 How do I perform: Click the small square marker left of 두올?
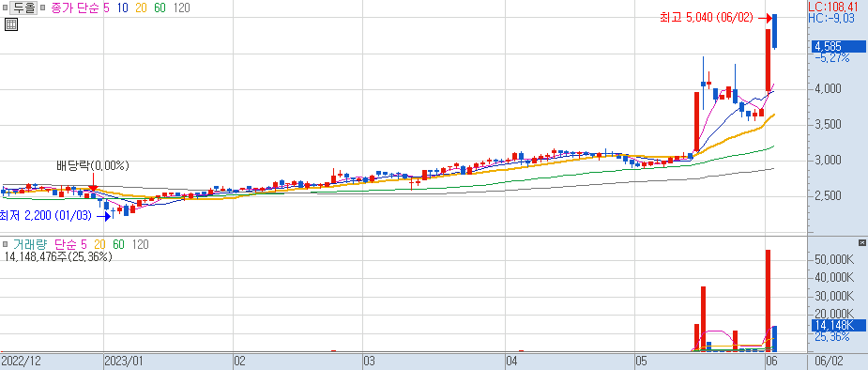[x=5, y=8]
